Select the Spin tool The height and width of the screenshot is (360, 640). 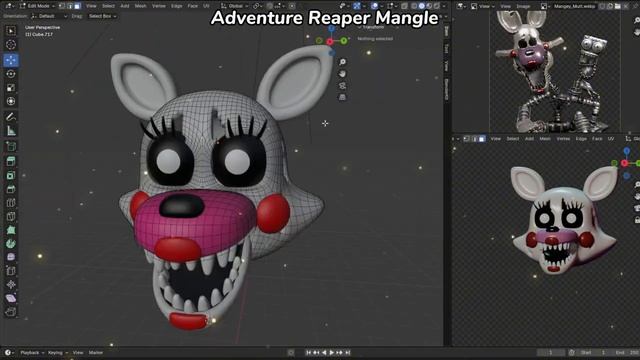pos(11,244)
